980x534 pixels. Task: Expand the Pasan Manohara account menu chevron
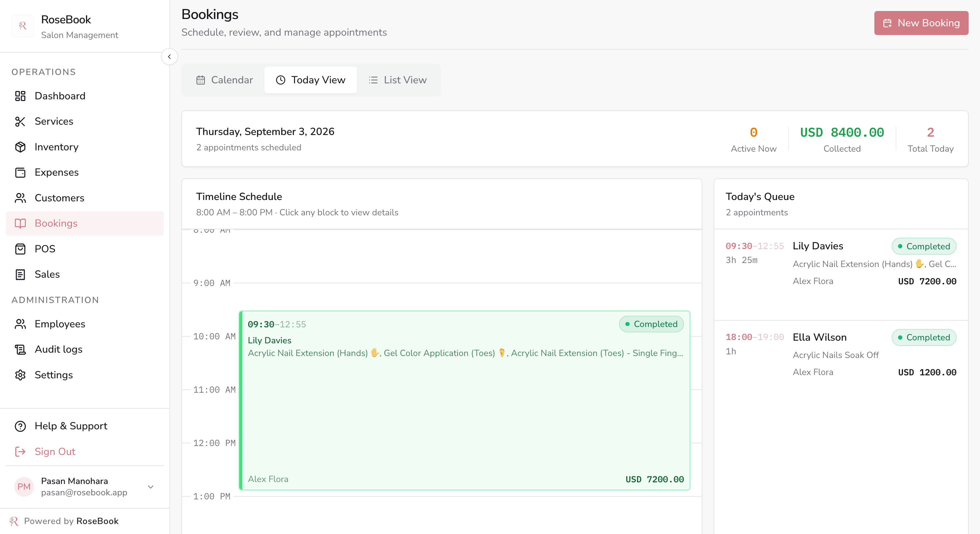click(x=151, y=487)
